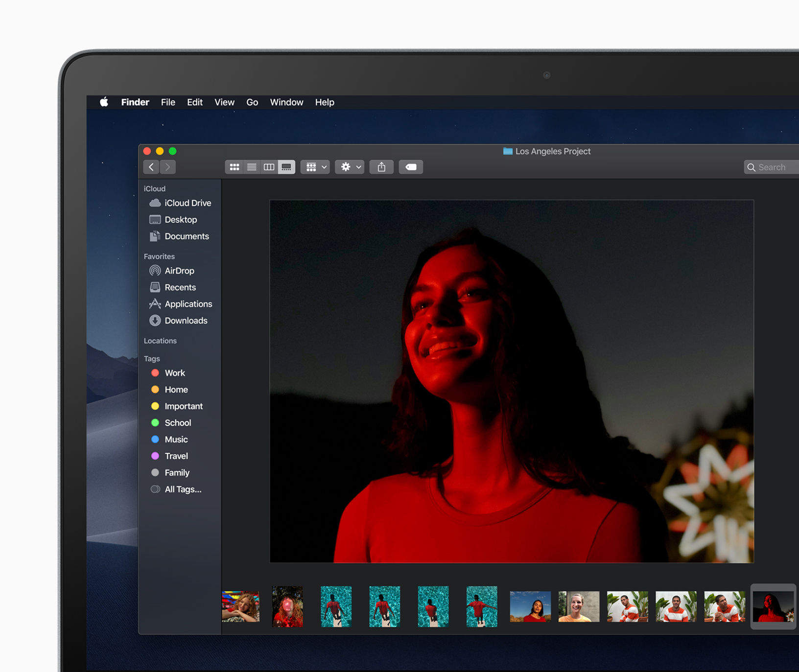Open the Action gear dropdown menu
Screen dimensions: 799x672
pos(349,167)
